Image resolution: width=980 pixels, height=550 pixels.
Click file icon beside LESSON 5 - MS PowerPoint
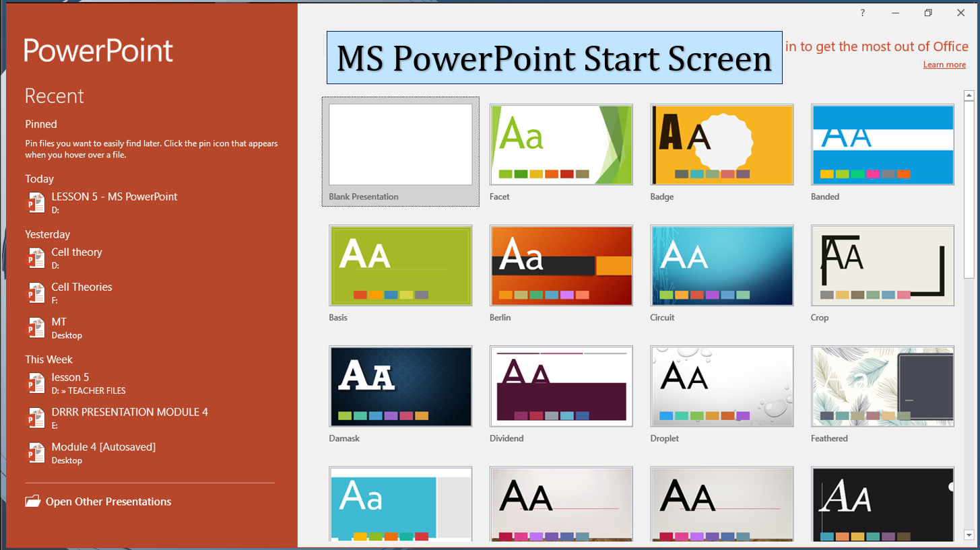[35, 203]
